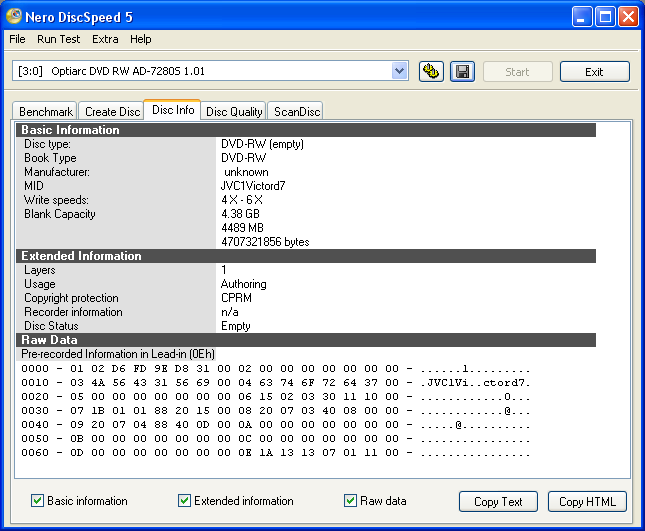
Task: Click the raw data row starting with 0010
Action: tap(276, 383)
